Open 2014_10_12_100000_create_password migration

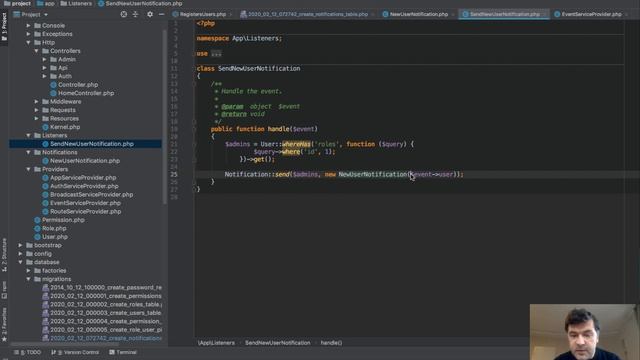tap(106, 287)
